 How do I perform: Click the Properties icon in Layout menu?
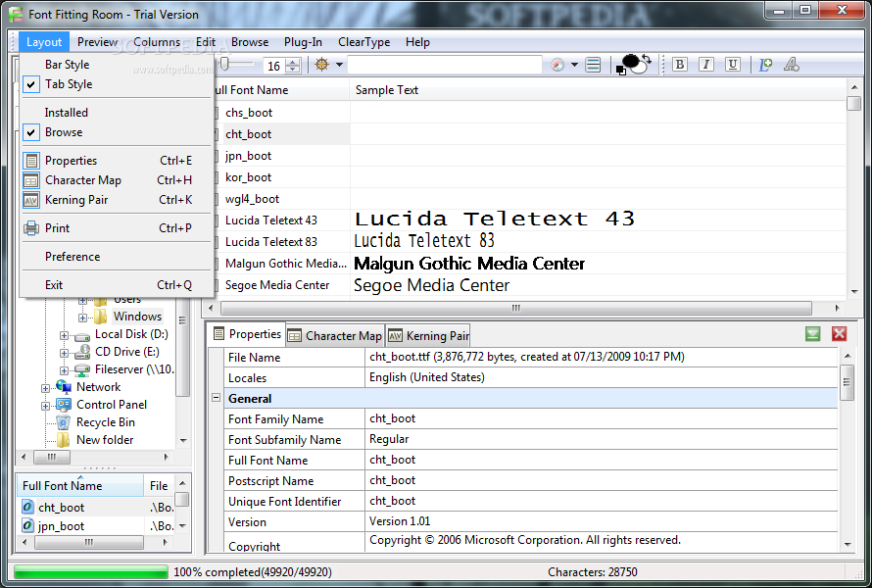coord(31,161)
